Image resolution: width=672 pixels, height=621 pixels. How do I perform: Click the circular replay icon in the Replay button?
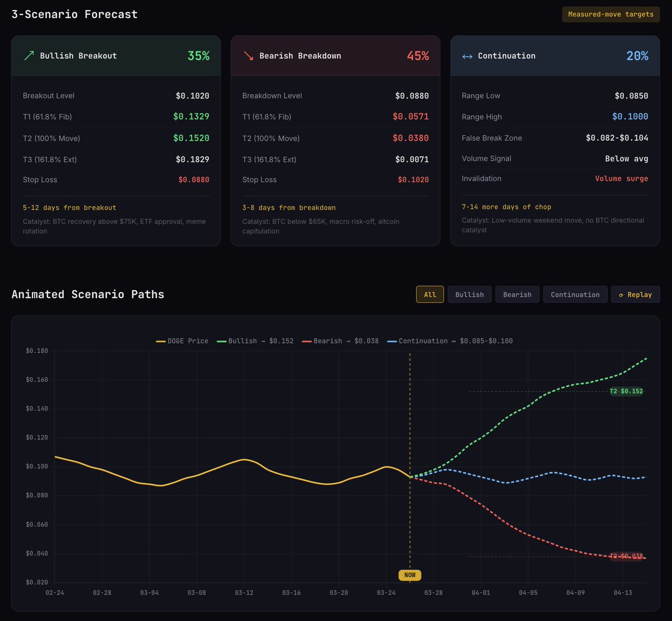point(622,294)
